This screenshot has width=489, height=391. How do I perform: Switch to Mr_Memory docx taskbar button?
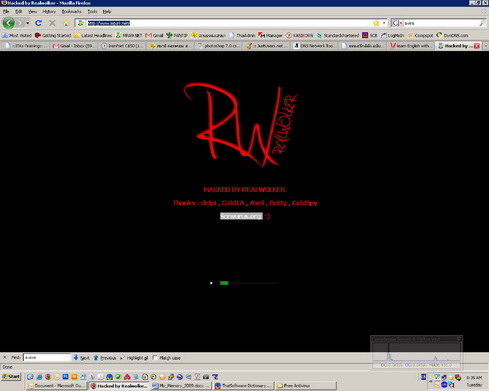point(181,386)
